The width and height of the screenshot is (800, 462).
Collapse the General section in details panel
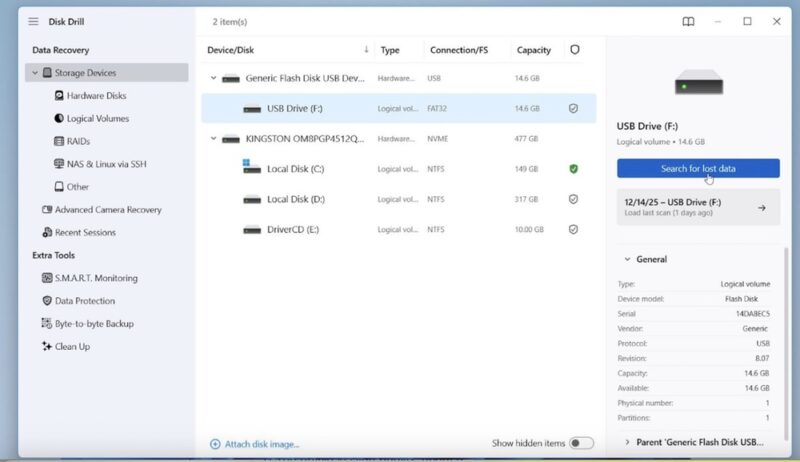point(626,260)
